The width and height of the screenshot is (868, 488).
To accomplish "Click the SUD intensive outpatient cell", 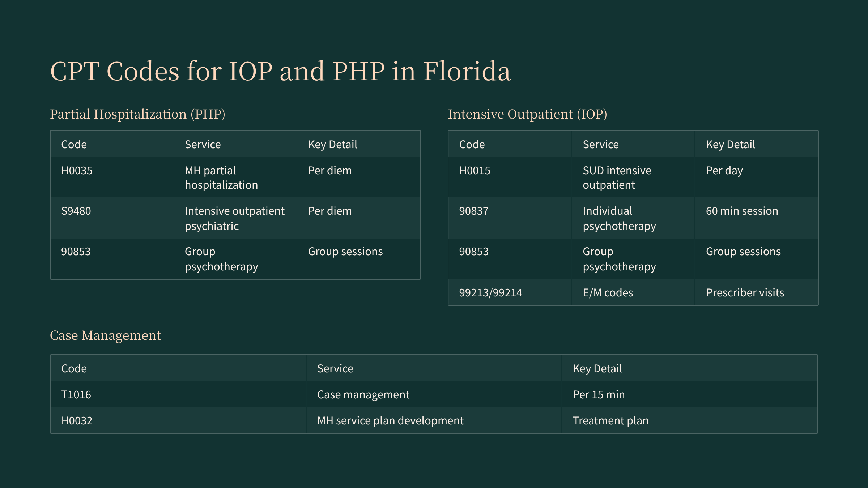I will click(x=617, y=177).
